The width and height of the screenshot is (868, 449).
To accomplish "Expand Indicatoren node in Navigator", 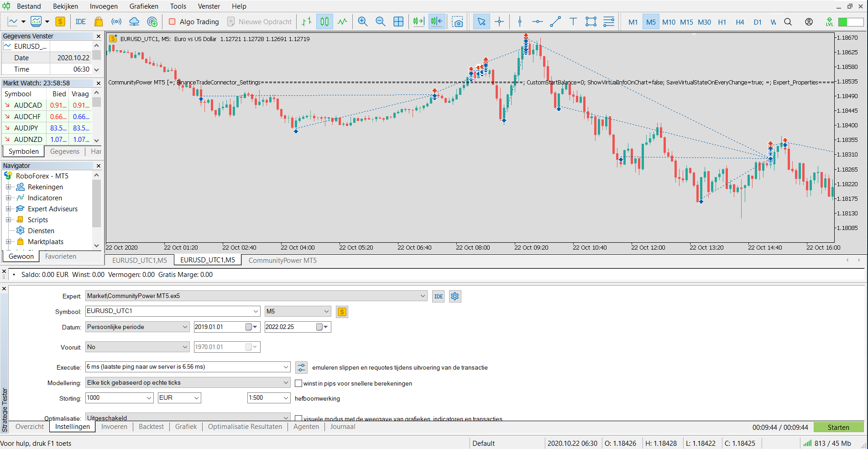I will [x=8, y=198].
